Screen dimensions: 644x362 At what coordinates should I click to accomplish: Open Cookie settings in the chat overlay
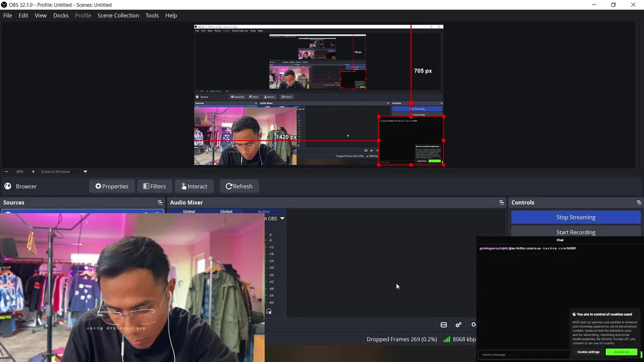588,352
